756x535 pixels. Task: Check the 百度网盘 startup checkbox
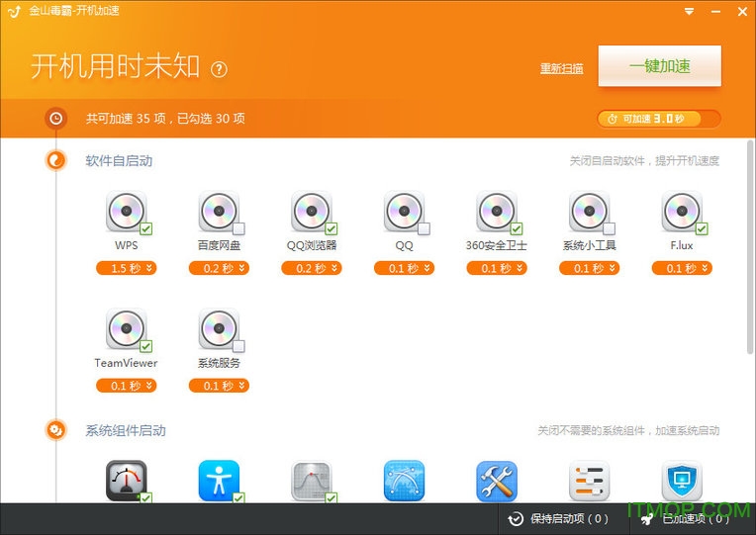pos(238,228)
